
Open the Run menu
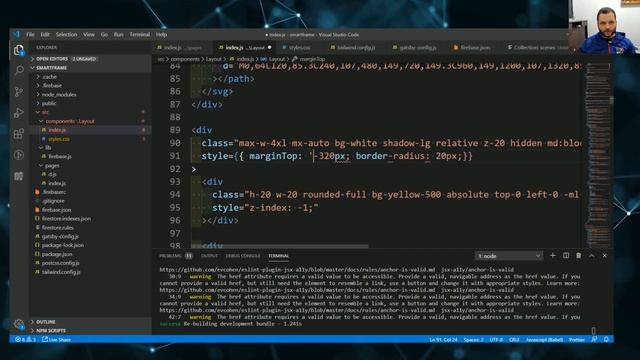point(118,35)
